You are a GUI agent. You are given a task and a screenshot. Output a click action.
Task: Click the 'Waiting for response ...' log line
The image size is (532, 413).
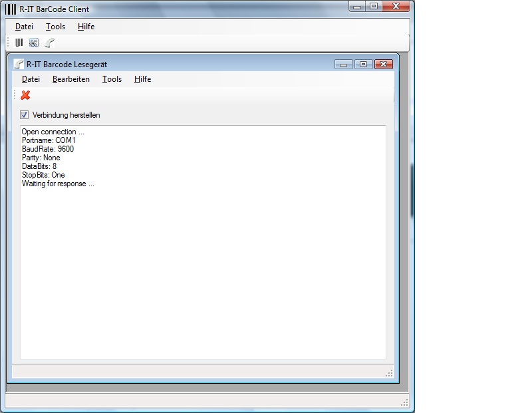point(58,184)
